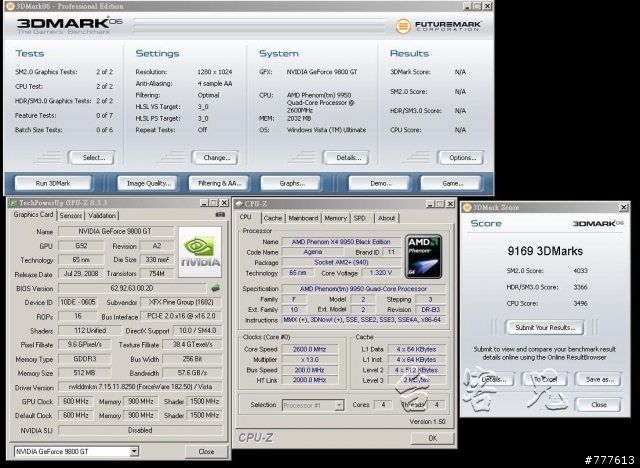This screenshot has height=468, width=640.
Task: Click the BIOS Version field 62.92.63.00.20
Action: [x=132, y=288]
